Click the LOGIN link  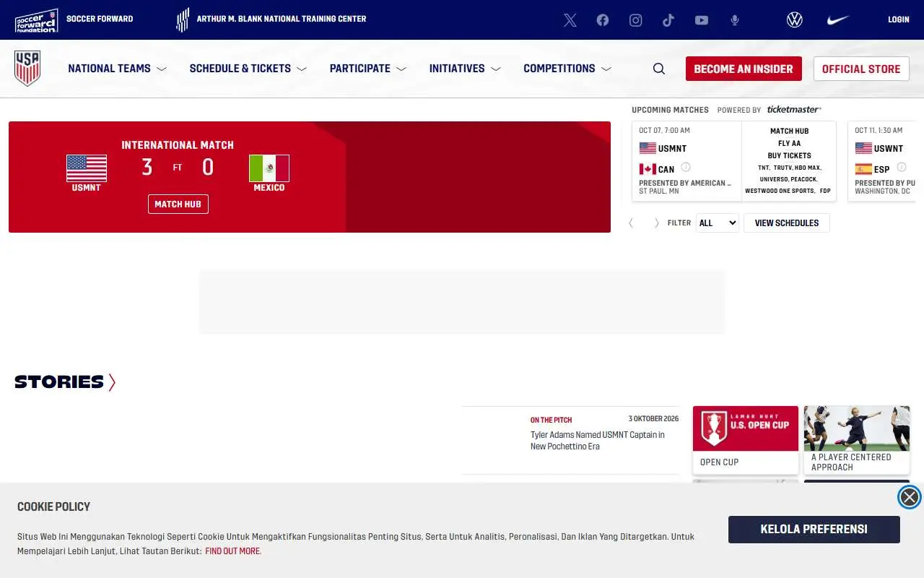coord(899,20)
